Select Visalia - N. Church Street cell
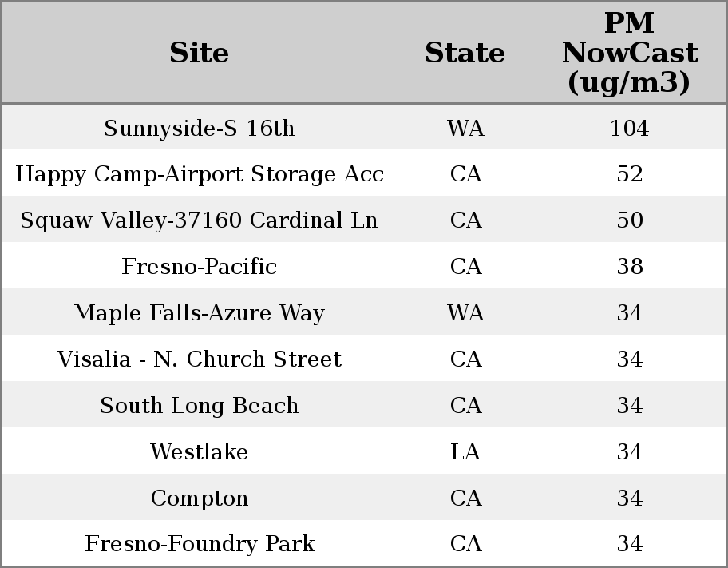The image size is (728, 568). (x=200, y=359)
